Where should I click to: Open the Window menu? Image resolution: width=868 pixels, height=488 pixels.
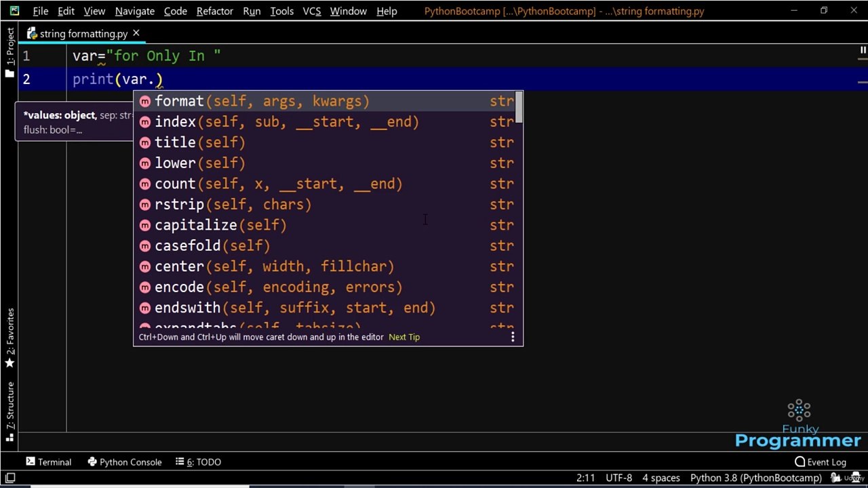click(348, 11)
